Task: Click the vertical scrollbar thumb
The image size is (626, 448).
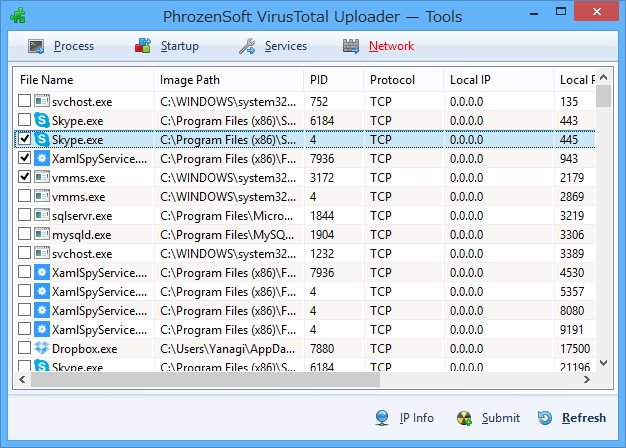Action: [603, 96]
